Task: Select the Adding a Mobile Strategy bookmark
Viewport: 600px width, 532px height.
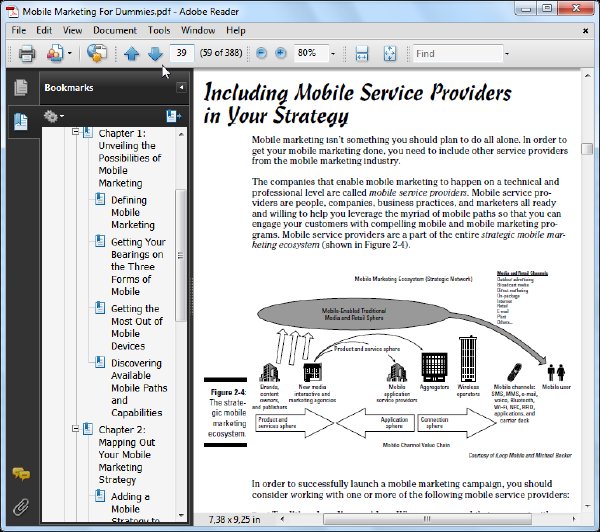Action: [135, 508]
